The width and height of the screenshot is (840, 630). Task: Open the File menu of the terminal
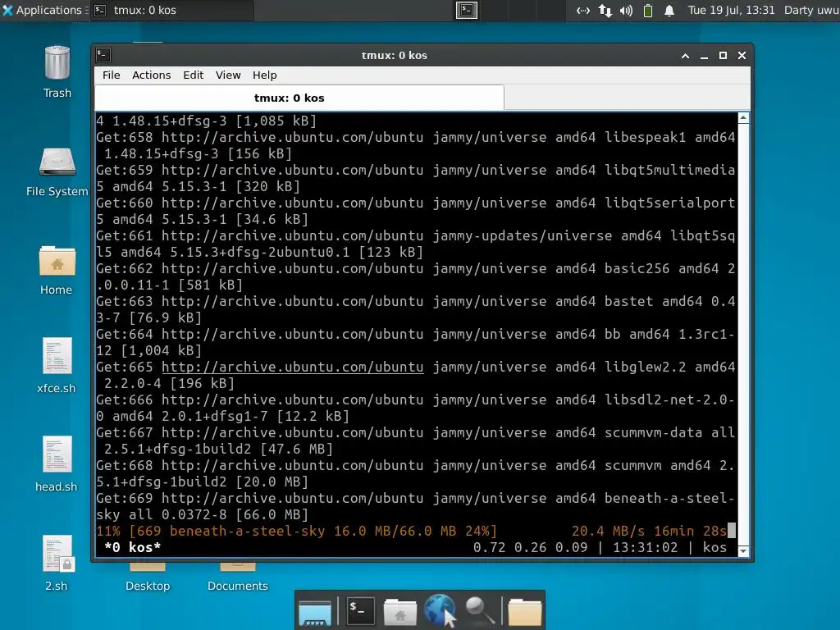[112, 75]
